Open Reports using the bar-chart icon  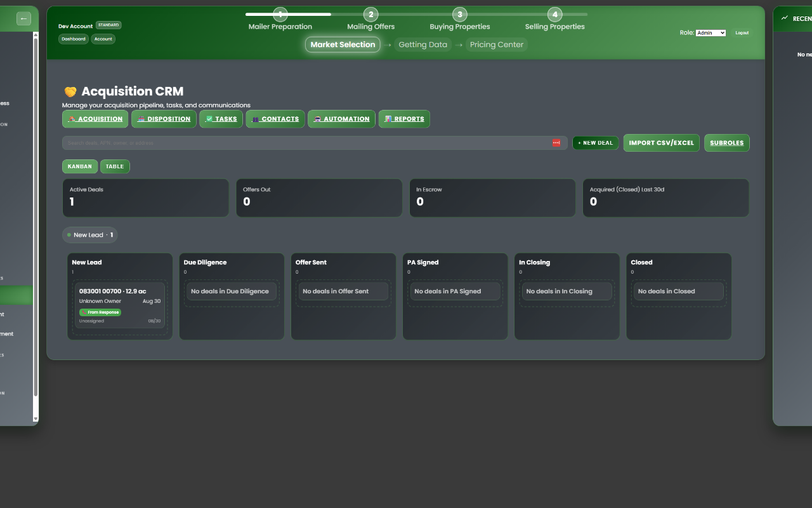pyautogui.click(x=387, y=119)
